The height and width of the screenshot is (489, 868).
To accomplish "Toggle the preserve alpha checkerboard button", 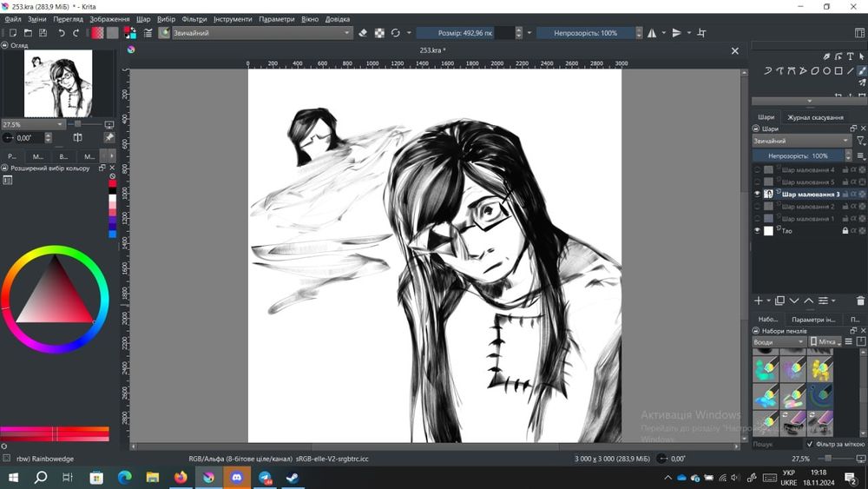I will click(379, 33).
